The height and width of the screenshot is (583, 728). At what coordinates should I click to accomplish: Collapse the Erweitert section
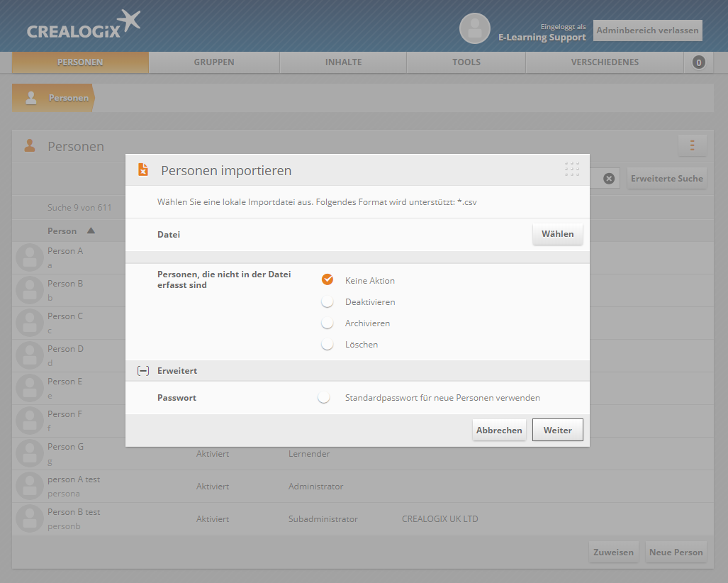[142, 371]
